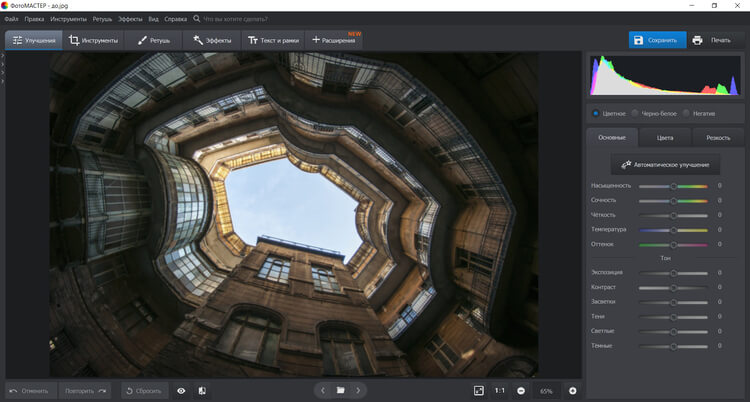750x402 pixels.
Task: Click the printer icon for Печать
Action: pos(697,40)
